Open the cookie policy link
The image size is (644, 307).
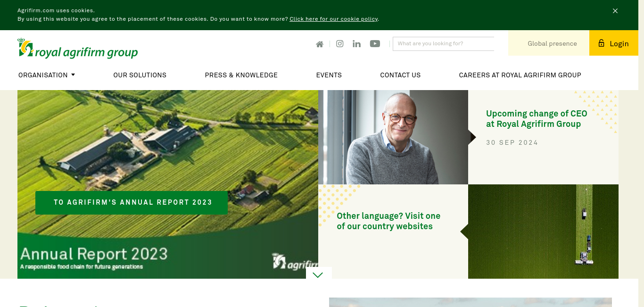click(334, 19)
